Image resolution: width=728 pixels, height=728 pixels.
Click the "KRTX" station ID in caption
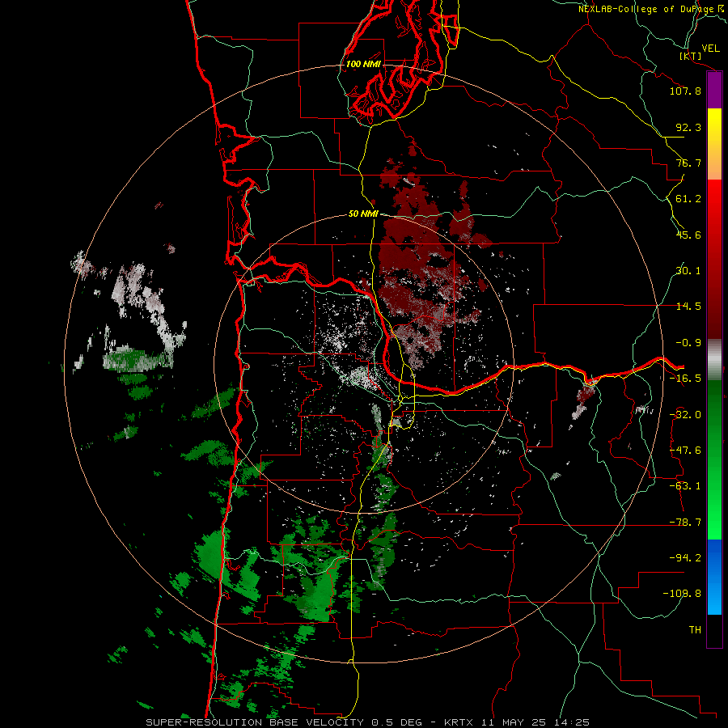point(459,722)
